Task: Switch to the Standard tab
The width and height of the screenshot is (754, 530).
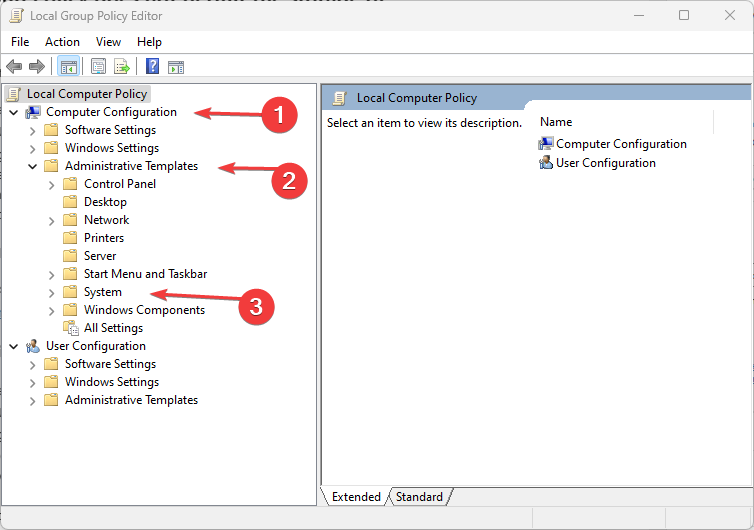Action: (x=419, y=496)
